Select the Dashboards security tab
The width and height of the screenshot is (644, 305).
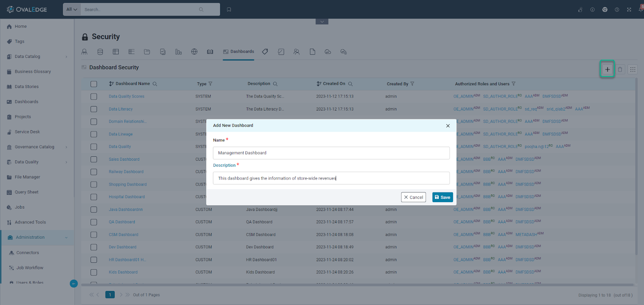(x=239, y=52)
